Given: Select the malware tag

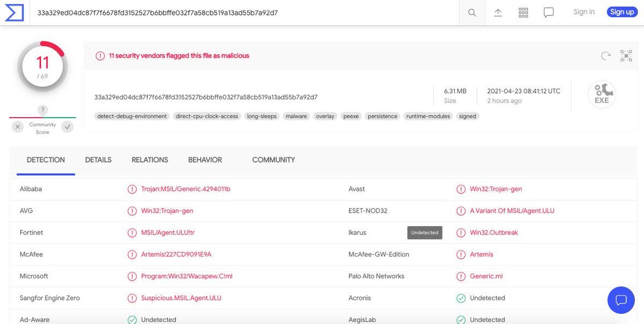Looking at the screenshot, I should coord(296,116).
